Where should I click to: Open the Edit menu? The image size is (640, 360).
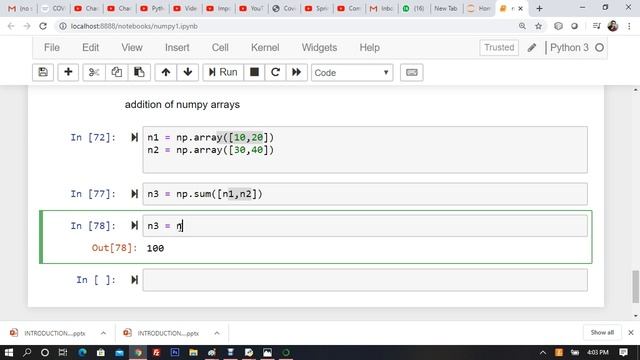[x=91, y=48]
